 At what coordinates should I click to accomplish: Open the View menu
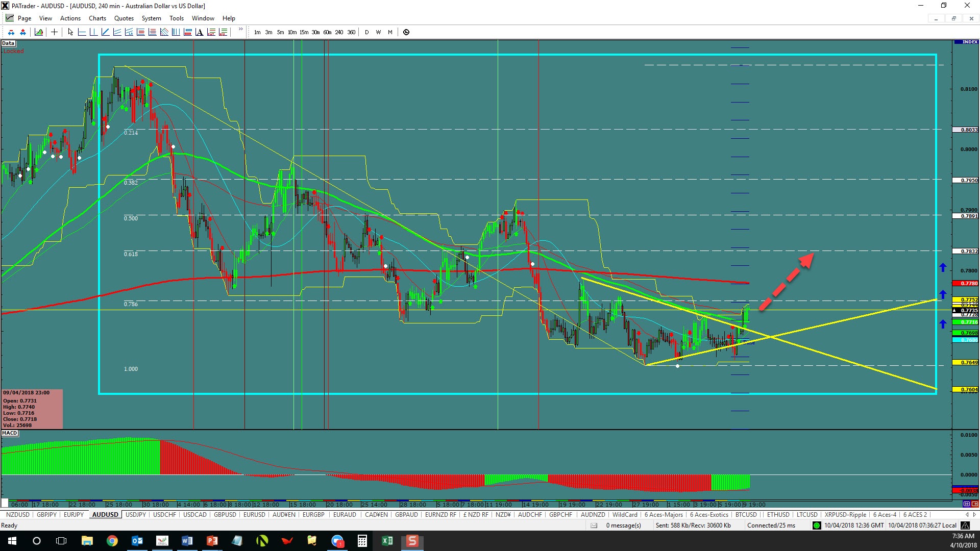(45, 18)
